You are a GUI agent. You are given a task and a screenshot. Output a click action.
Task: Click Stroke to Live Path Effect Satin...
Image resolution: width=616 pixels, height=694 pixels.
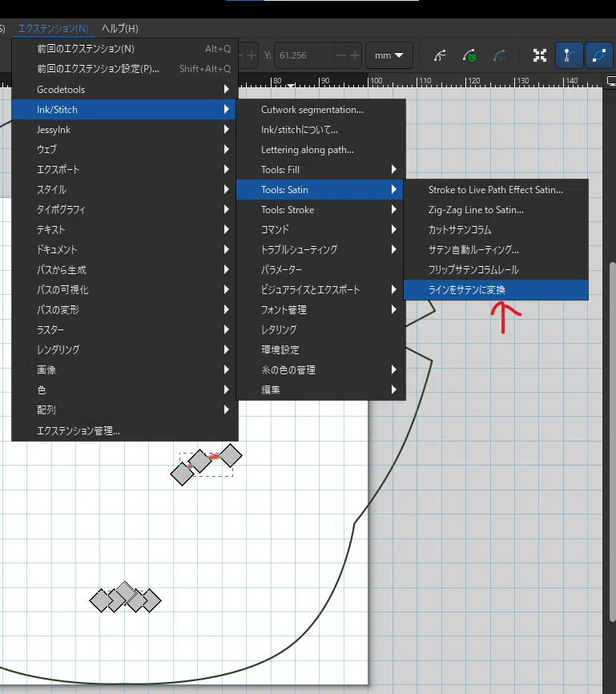click(496, 189)
